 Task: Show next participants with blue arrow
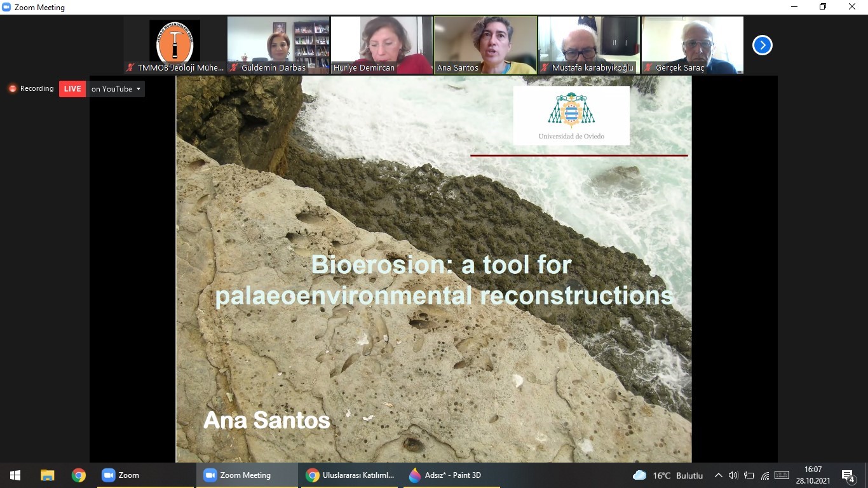coord(762,45)
